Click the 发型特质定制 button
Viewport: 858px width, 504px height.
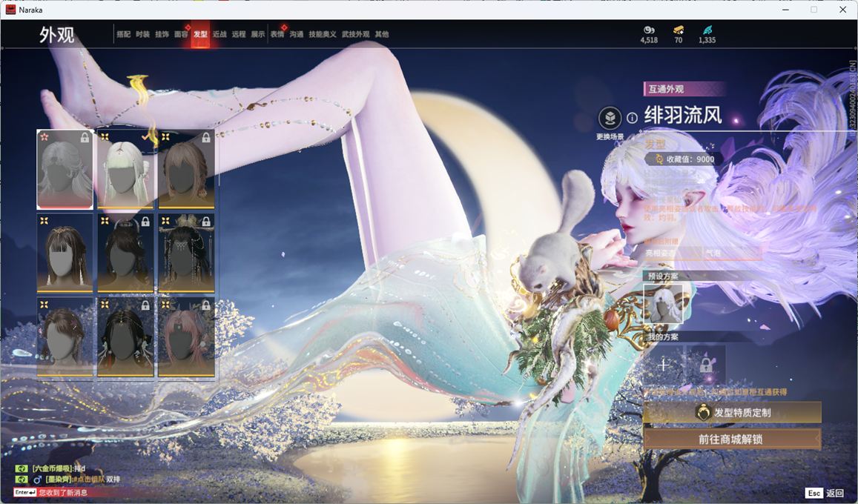732,413
